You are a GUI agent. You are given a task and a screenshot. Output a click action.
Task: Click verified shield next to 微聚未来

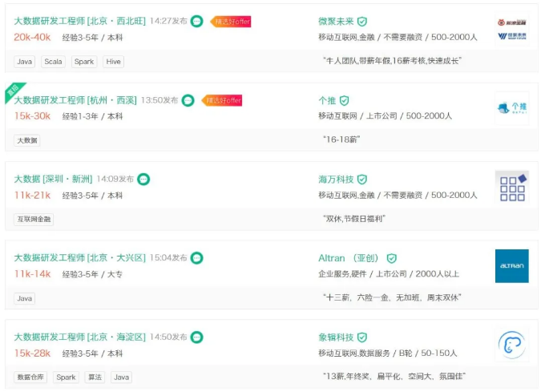(x=362, y=22)
